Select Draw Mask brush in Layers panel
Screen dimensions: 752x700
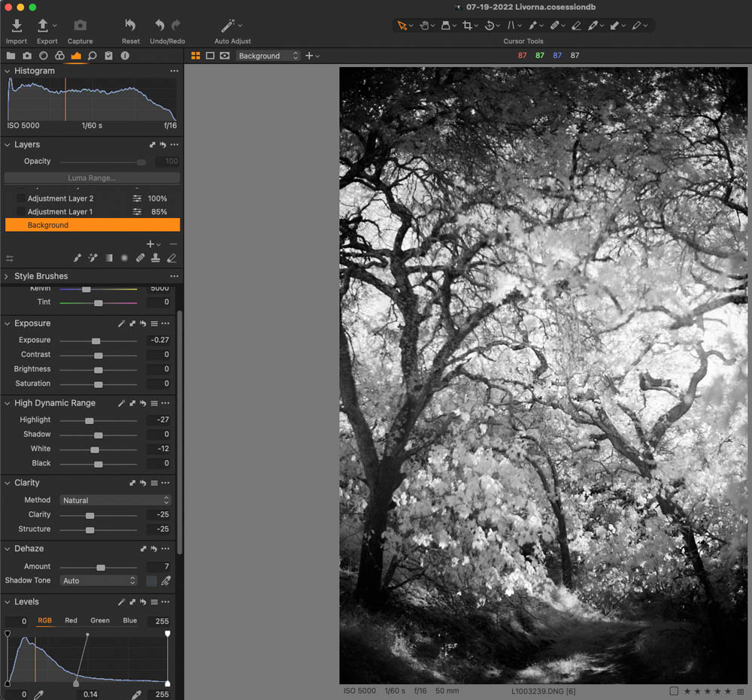(77, 258)
